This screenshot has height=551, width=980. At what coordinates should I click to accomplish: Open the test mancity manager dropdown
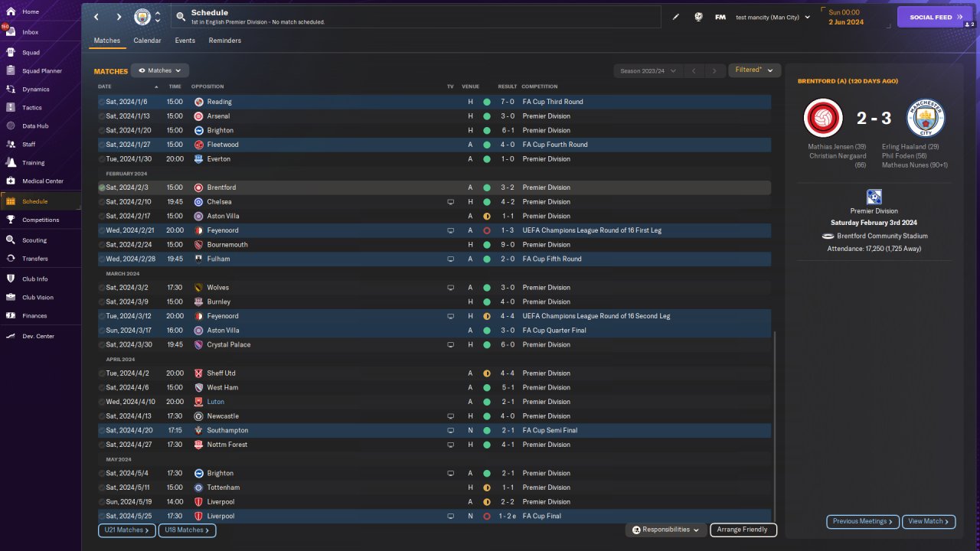[773, 17]
